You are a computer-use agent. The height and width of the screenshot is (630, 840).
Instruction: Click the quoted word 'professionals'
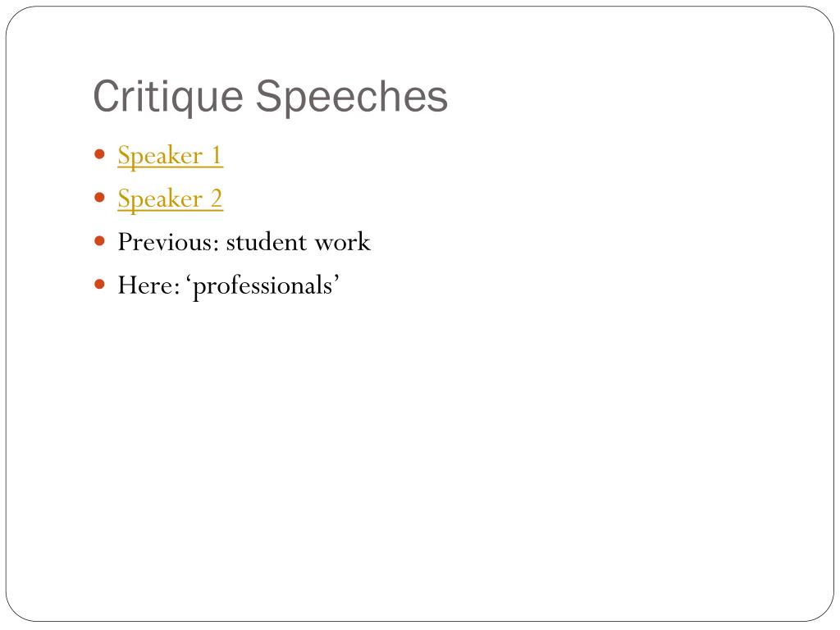(x=263, y=286)
